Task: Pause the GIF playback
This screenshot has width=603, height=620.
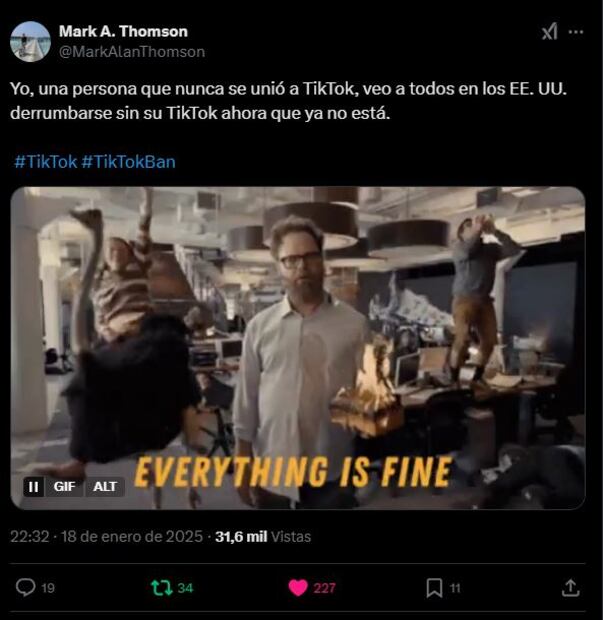Action: pos(34,487)
